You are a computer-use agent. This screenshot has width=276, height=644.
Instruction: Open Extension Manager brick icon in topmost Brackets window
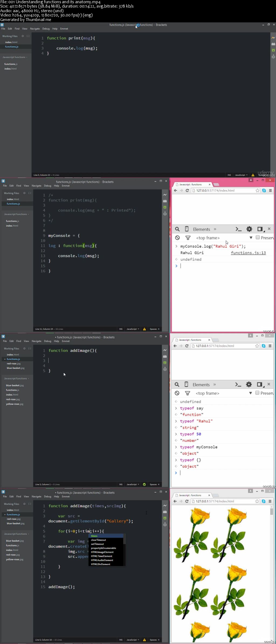point(273,44)
